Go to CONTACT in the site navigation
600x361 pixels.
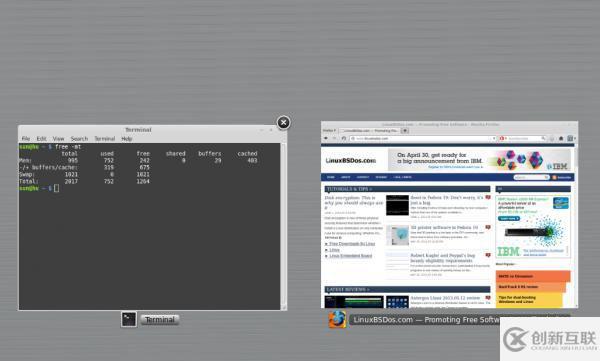[363, 177]
